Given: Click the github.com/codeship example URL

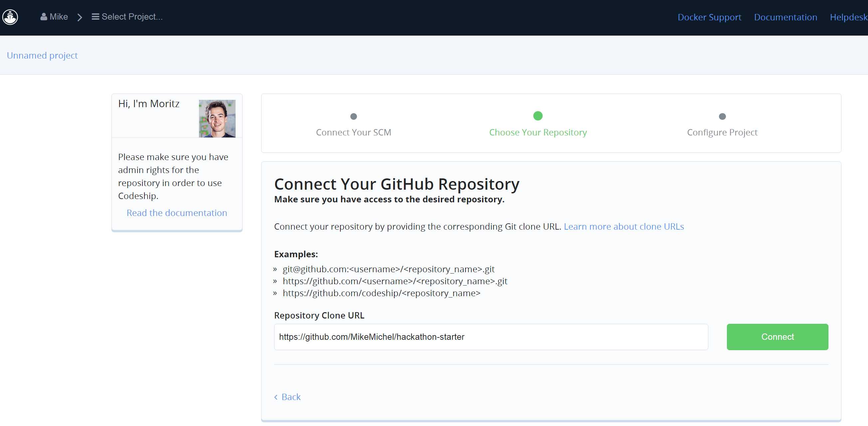Looking at the screenshot, I should tap(382, 293).
